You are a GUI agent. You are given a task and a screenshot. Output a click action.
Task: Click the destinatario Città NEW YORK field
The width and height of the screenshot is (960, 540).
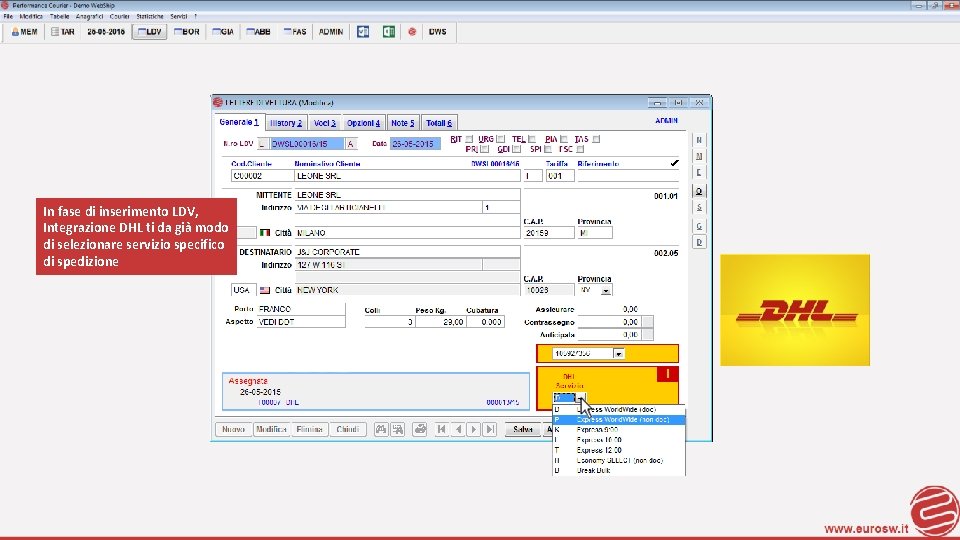[x=408, y=290]
